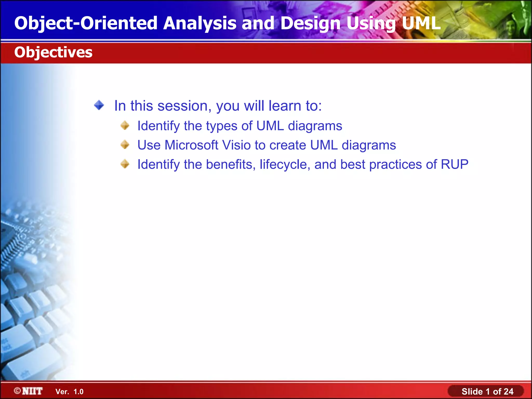The height and width of the screenshot is (399, 532).
Task: Click 'Identify the types of UML diagrams' line
Action: [x=240, y=126]
